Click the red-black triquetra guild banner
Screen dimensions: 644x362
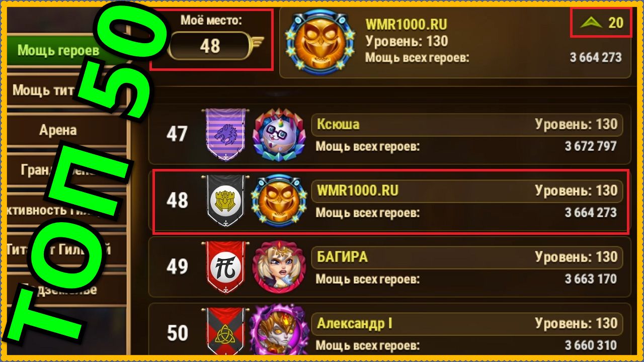pos(225,332)
